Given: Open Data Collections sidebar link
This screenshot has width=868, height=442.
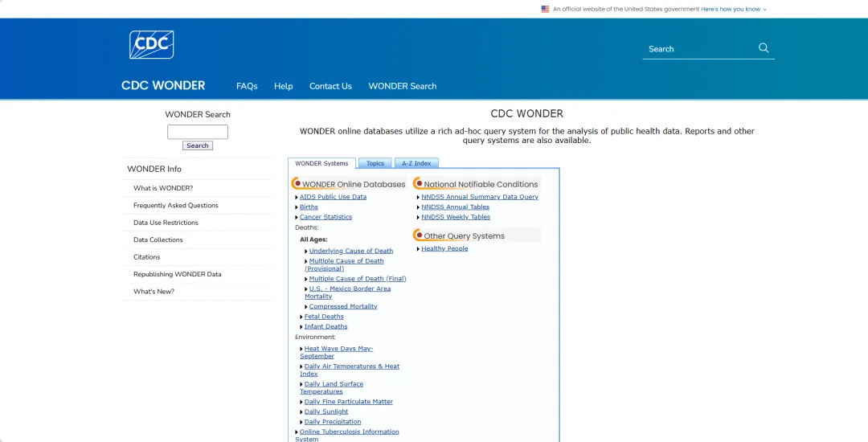Looking at the screenshot, I should [x=158, y=239].
